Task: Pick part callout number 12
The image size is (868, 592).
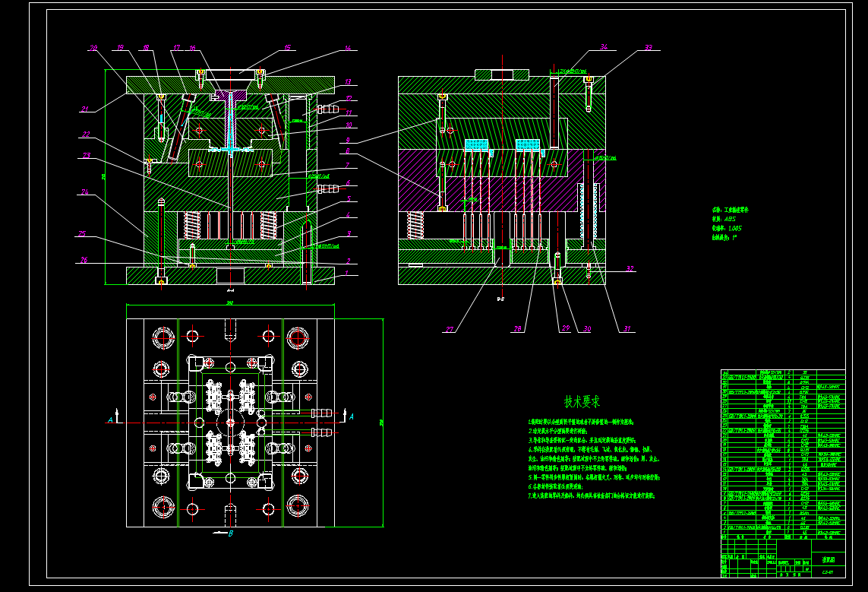Action: (x=349, y=99)
